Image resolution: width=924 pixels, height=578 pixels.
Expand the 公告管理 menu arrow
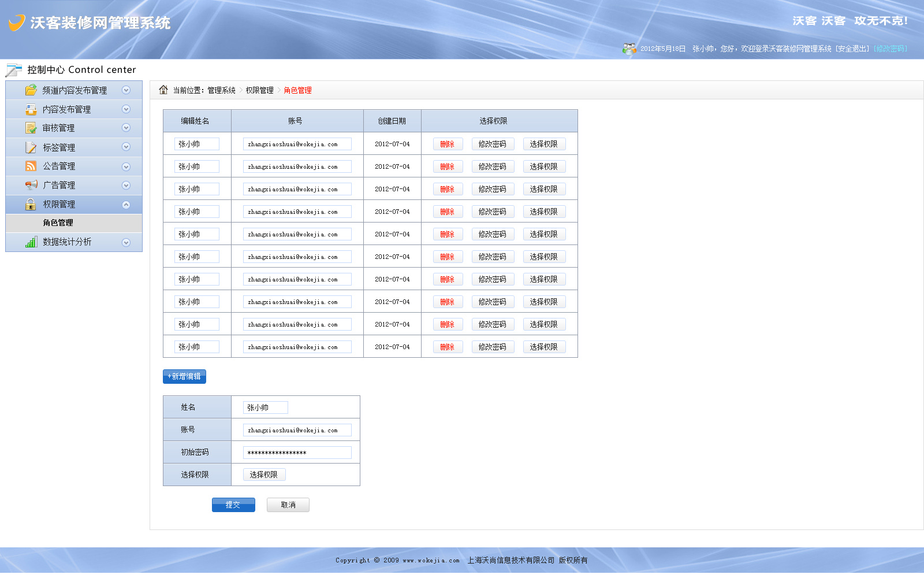tap(126, 167)
